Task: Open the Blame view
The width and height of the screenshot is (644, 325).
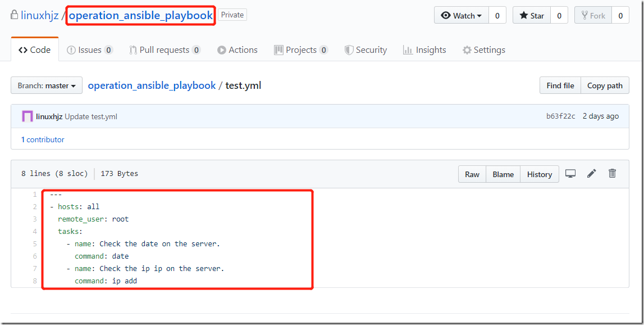Action: pyautogui.click(x=503, y=174)
